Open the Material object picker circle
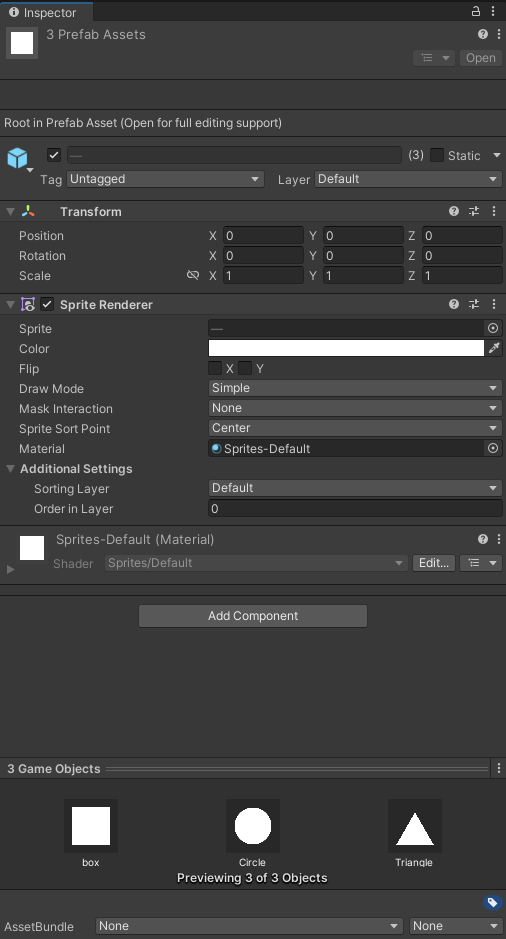 click(x=493, y=448)
